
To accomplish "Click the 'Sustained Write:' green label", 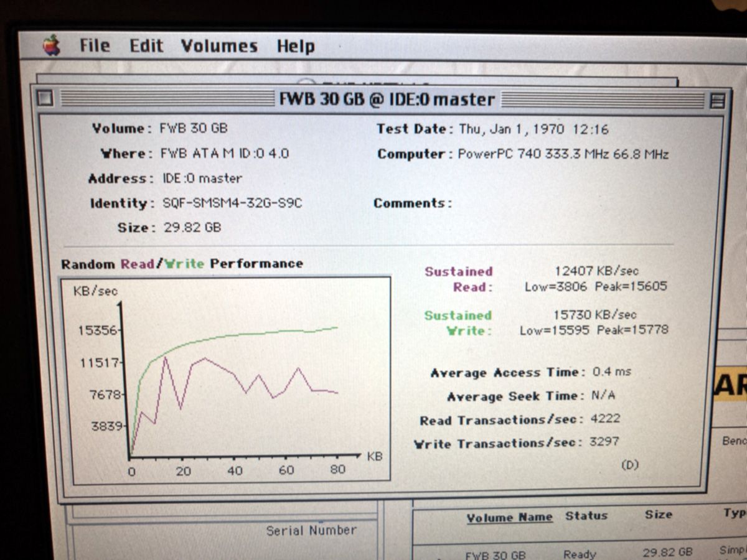I will [x=458, y=323].
